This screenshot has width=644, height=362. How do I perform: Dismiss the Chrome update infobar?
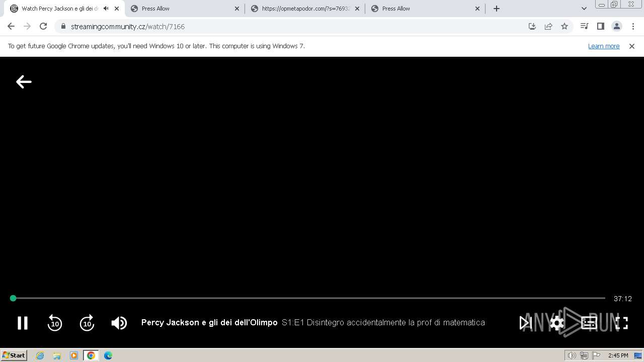pyautogui.click(x=632, y=46)
